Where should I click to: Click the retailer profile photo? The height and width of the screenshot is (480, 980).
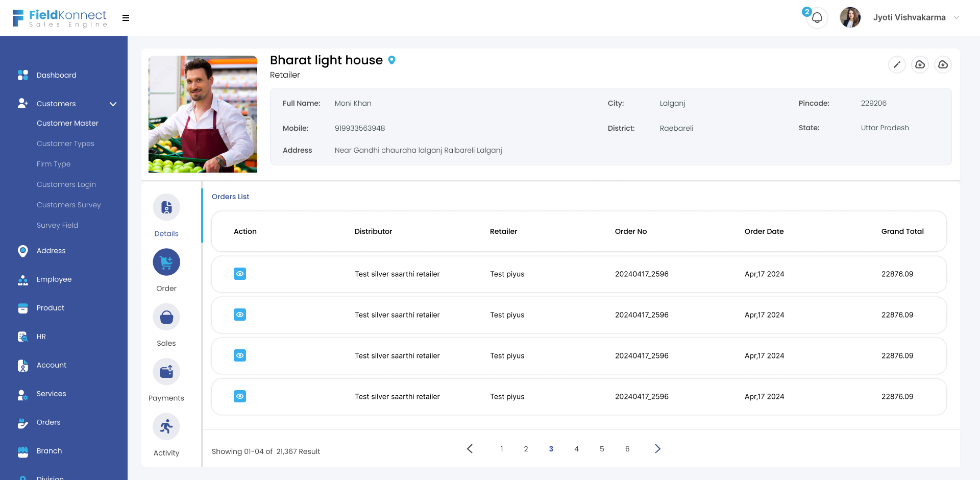[203, 114]
